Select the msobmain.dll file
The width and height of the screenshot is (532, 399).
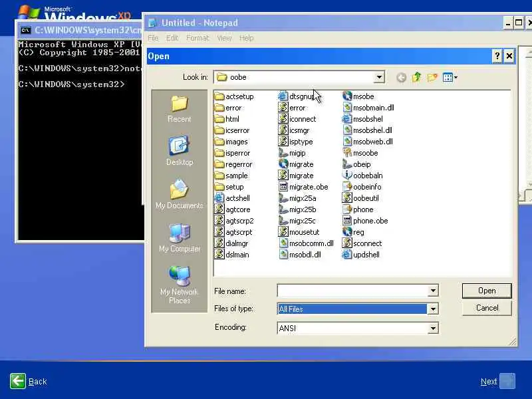tap(368, 108)
